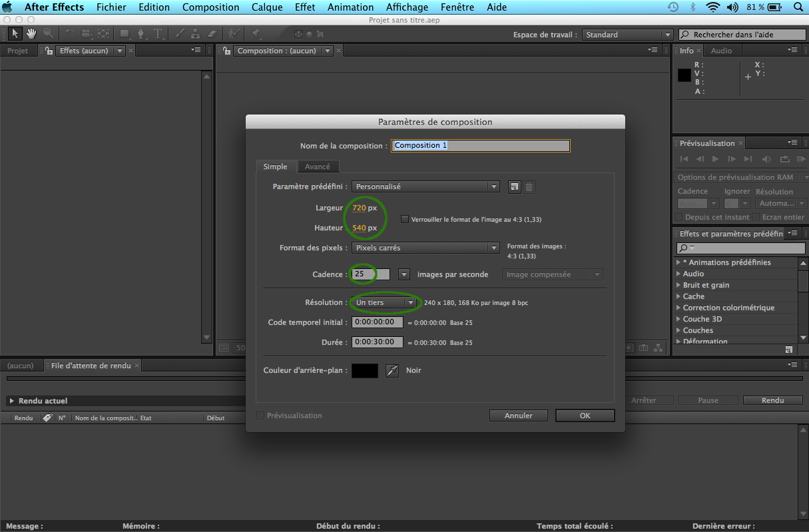This screenshot has width=809, height=532.
Task: Click the background color eyedropper
Action: 392,371
